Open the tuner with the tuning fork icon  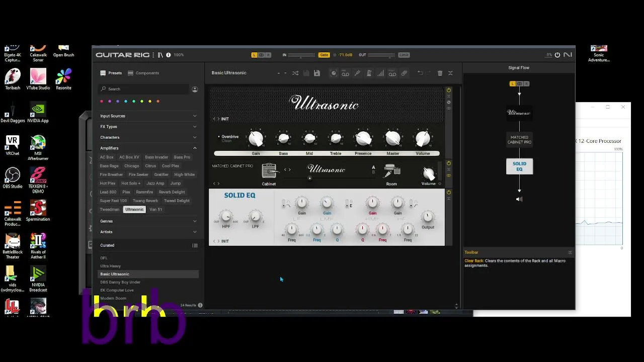point(357,73)
